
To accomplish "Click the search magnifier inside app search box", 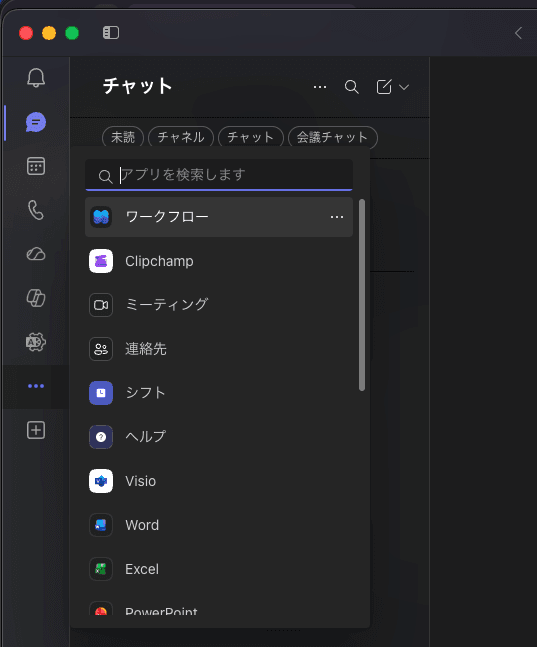I will point(105,176).
